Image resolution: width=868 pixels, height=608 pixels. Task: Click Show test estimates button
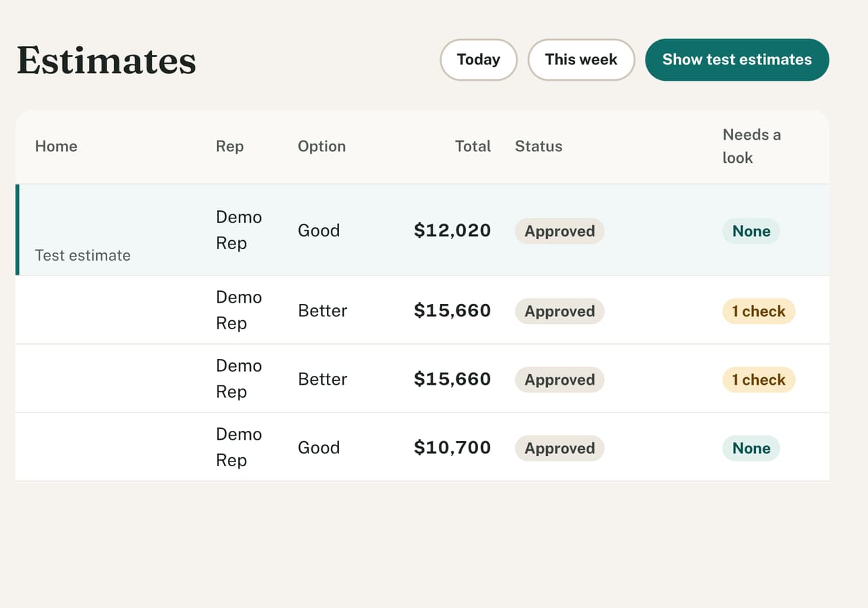point(737,60)
